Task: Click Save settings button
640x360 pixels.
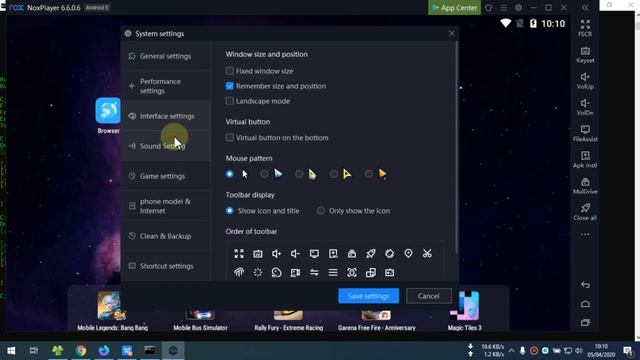Action: (369, 296)
